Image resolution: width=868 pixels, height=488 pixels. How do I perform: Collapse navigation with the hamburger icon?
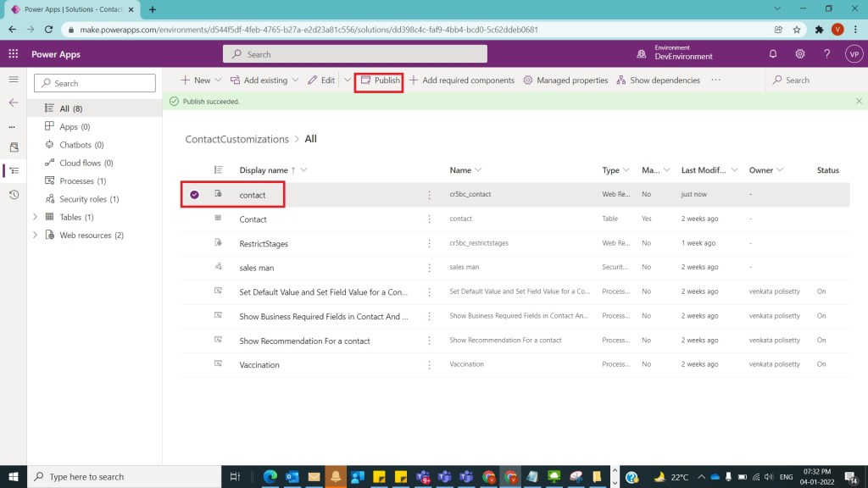(x=14, y=80)
